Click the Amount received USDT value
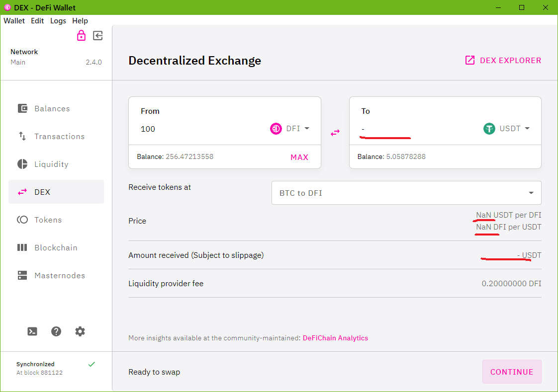 click(x=529, y=255)
